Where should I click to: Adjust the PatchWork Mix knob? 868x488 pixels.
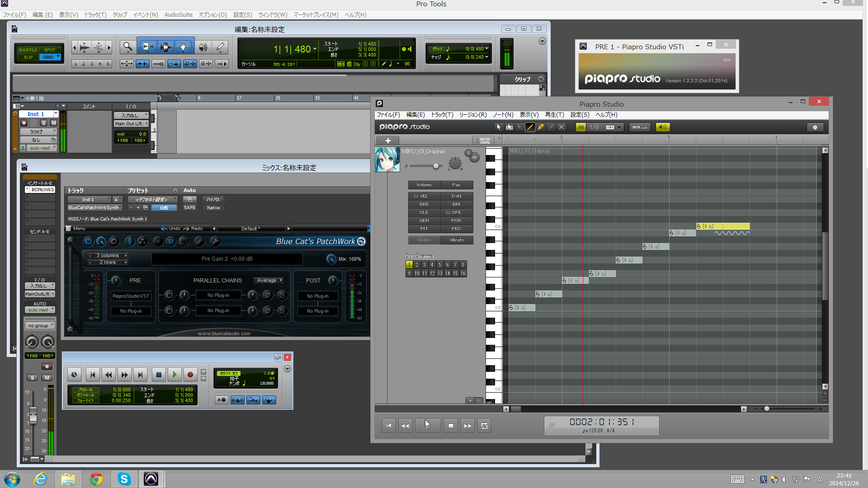pyautogui.click(x=331, y=259)
